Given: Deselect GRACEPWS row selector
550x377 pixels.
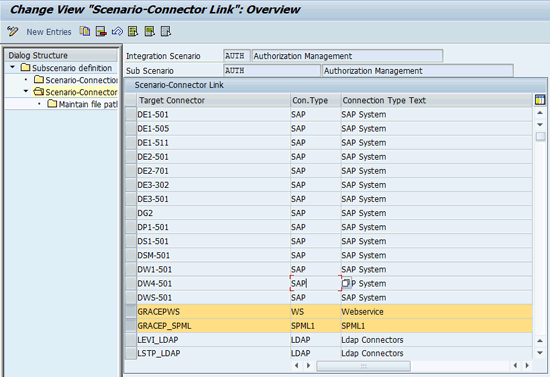Looking at the screenshot, I should (131, 311).
